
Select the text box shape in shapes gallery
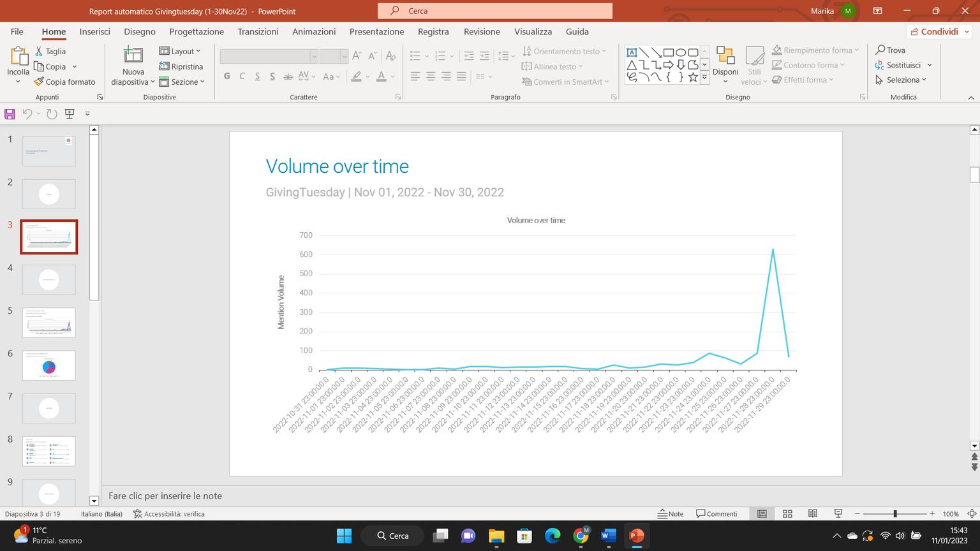tap(632, 52)
